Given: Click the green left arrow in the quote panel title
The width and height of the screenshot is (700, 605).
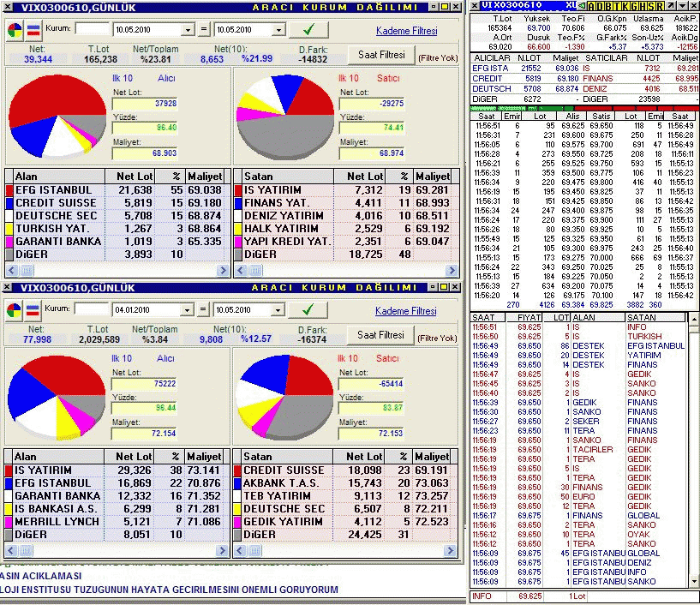Looking at the screenshot, I should 582,6.
